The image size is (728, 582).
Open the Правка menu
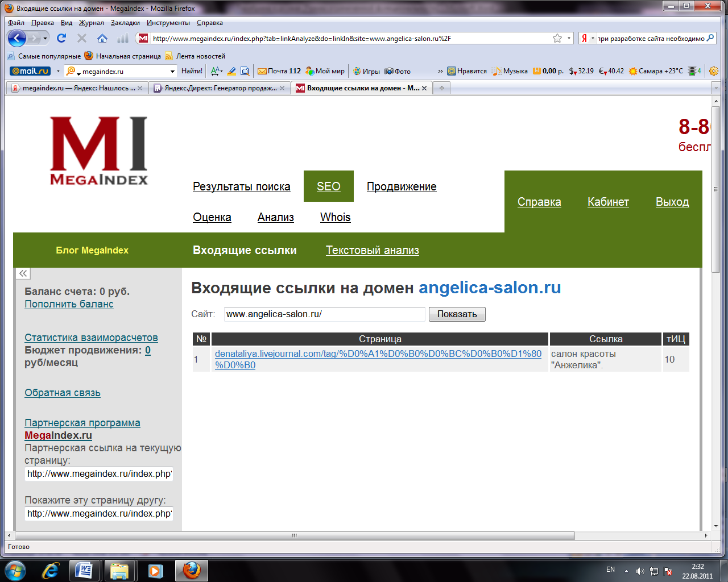(43, 23)
